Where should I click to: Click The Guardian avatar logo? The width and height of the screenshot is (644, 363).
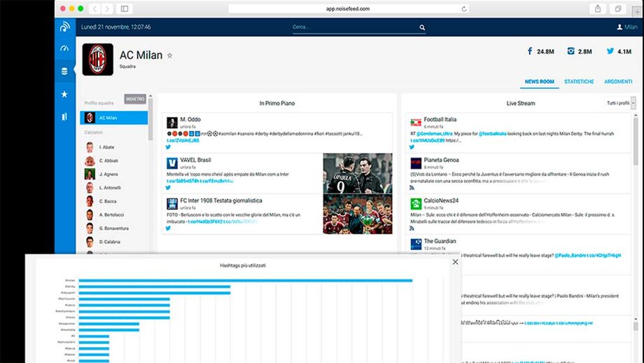coord(416,244)
